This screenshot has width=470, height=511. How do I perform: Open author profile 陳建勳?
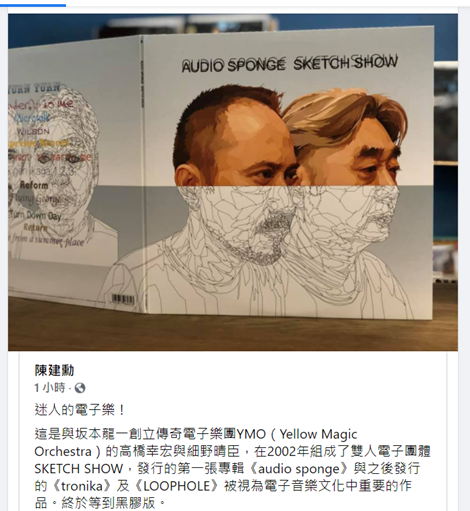(x=54, y=370)
